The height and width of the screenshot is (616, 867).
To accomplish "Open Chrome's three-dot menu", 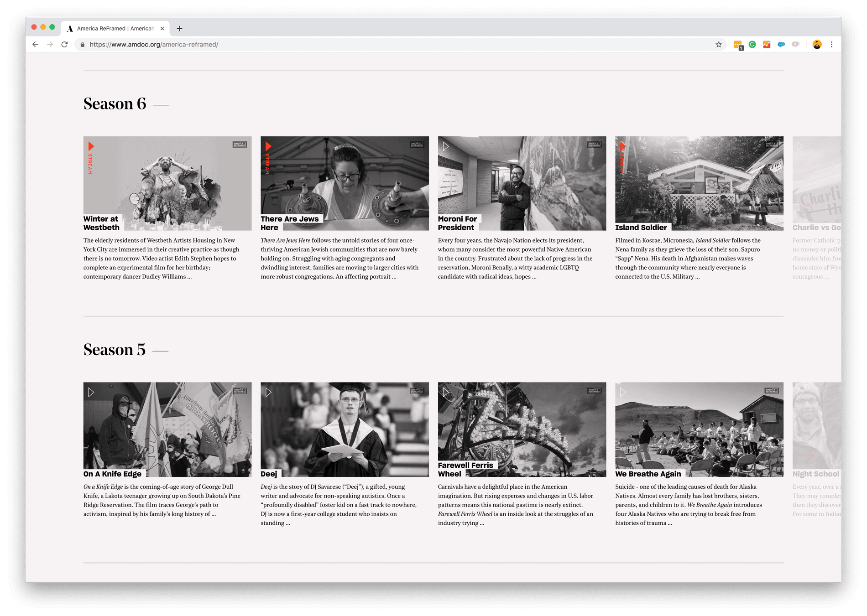I will 831,44.
